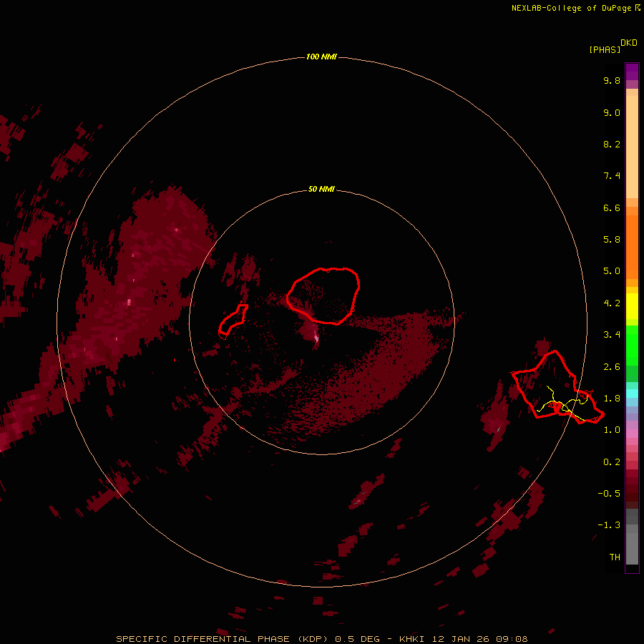
Task: Click the 8.2 legend value
Action: (x=612, y=144)
